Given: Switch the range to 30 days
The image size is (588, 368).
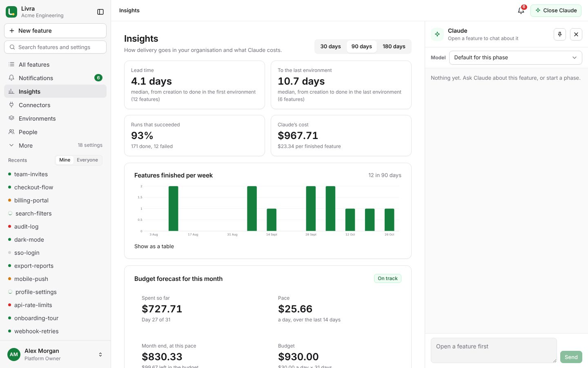Looking at the screenshot, I should click(x=330, y=47).
